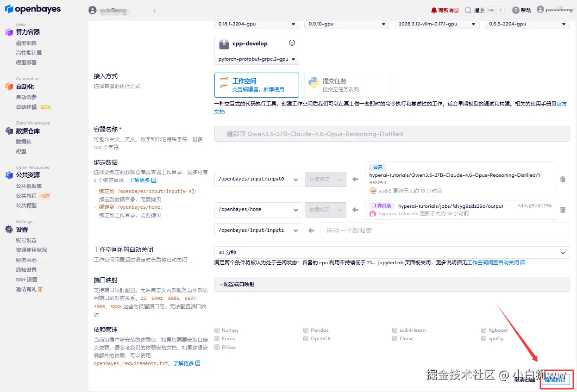
Task: Click the left arrow beside the input0 binding
Action: pyautogui.click(x=355, y=179)
